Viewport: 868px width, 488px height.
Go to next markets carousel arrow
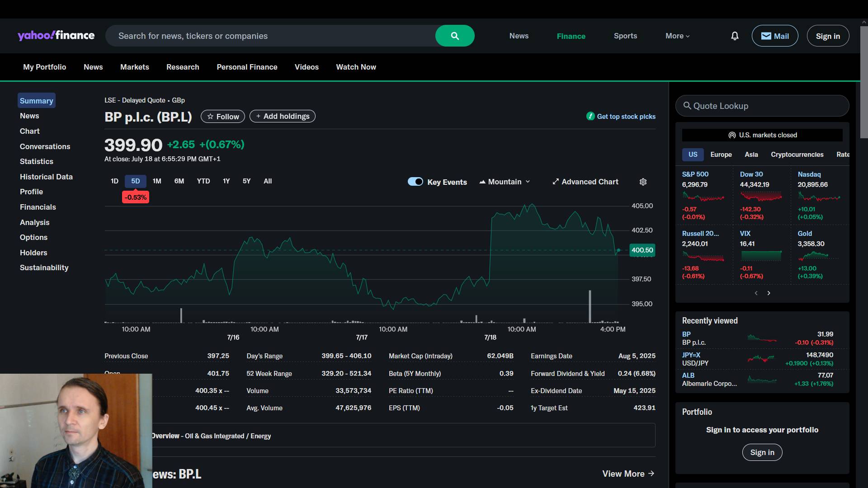tap(769, 293)
